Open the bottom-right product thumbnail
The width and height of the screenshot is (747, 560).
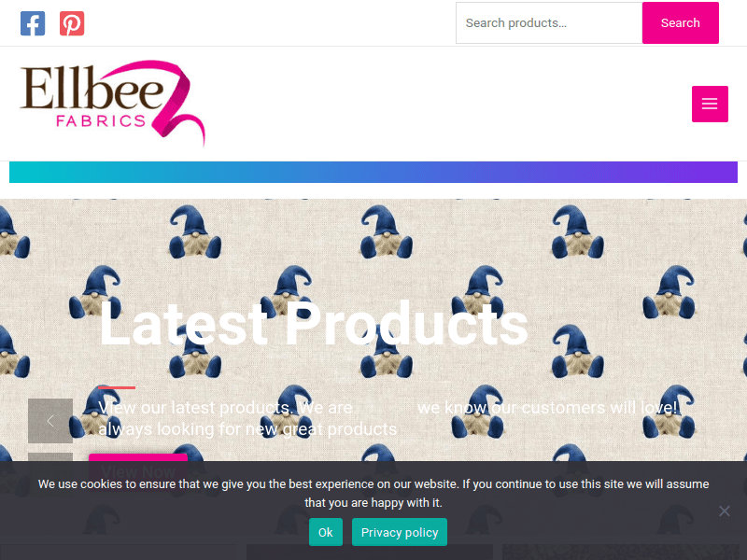click(x=621, y=553)
